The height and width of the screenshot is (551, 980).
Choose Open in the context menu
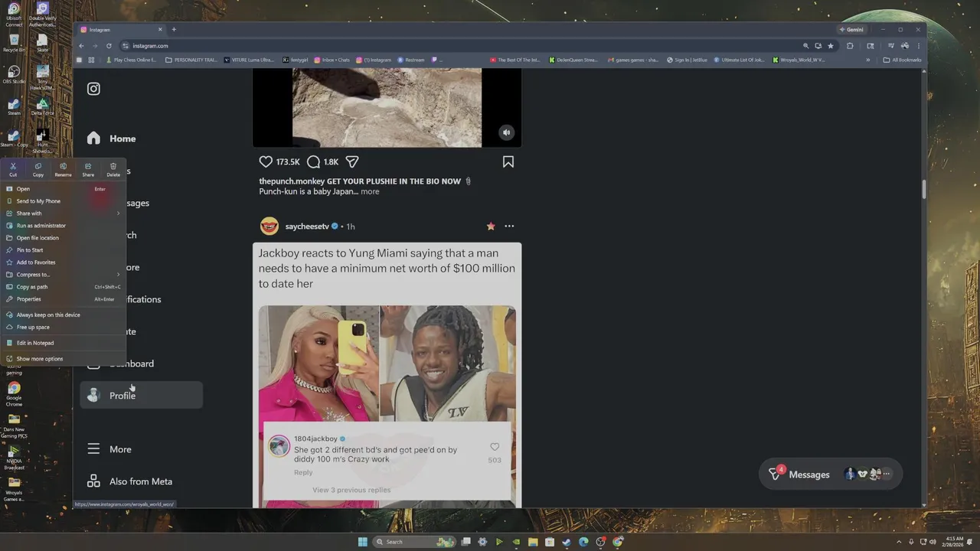point(63,189)
